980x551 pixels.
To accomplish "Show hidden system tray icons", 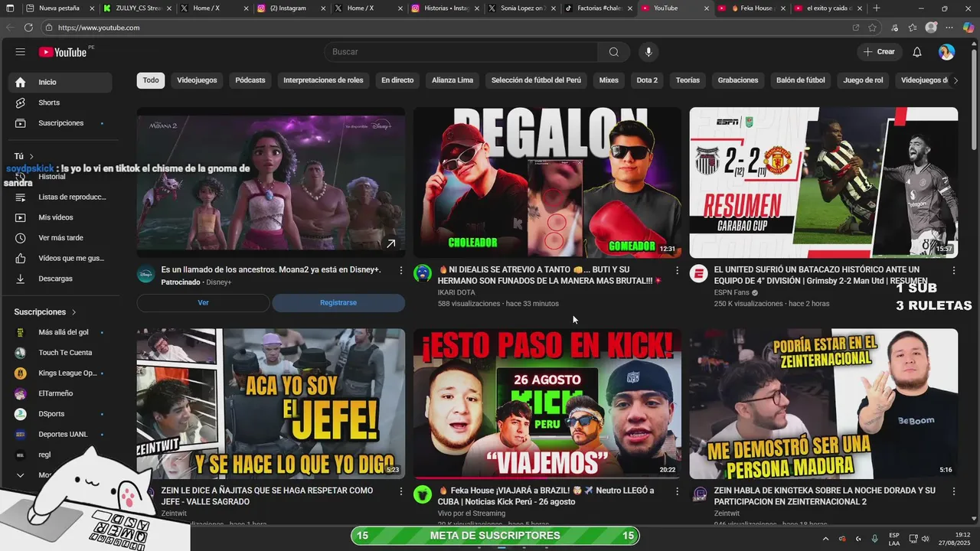I will coord(825,539).
